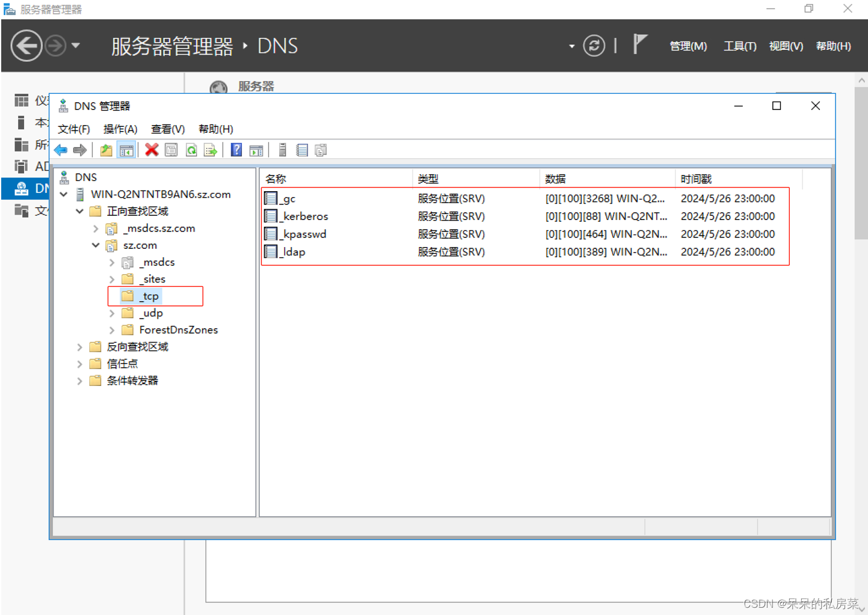Expand the _msdcs.sz.com zone

tap(96, 228)
